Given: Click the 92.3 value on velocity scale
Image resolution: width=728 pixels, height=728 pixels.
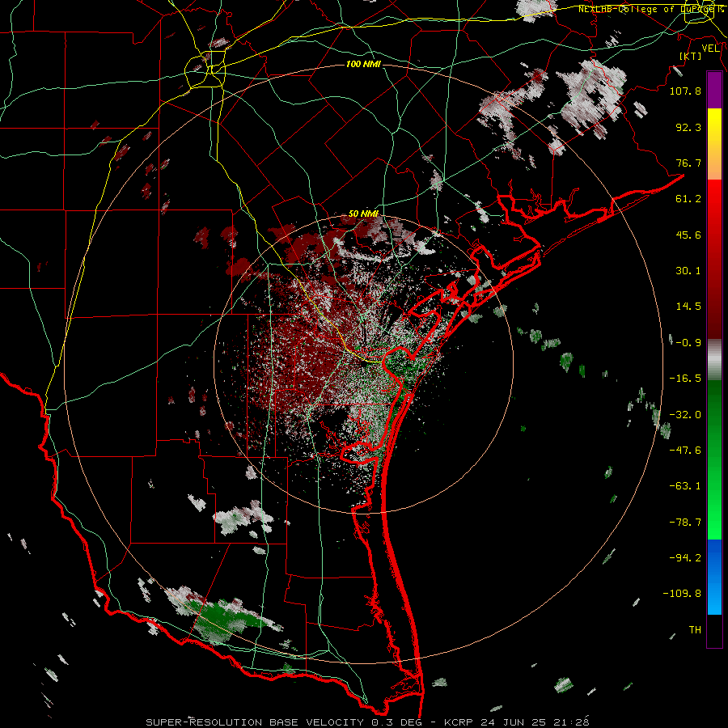Looking at the screenshot, I should (688, 127).
